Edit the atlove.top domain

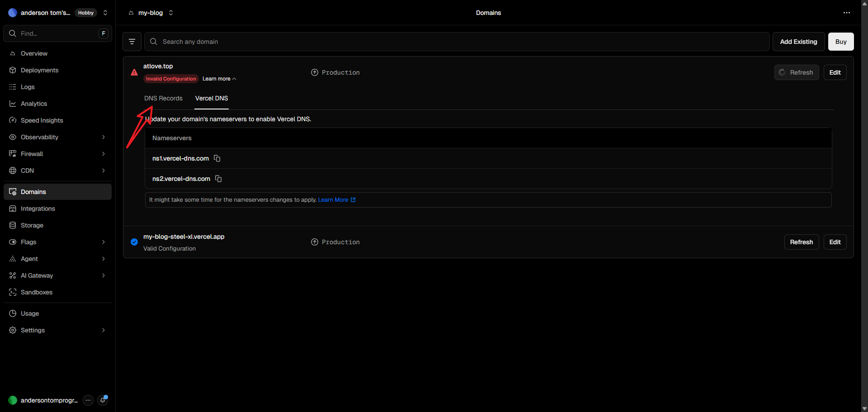pyautogui.click(x=835, y=72)
